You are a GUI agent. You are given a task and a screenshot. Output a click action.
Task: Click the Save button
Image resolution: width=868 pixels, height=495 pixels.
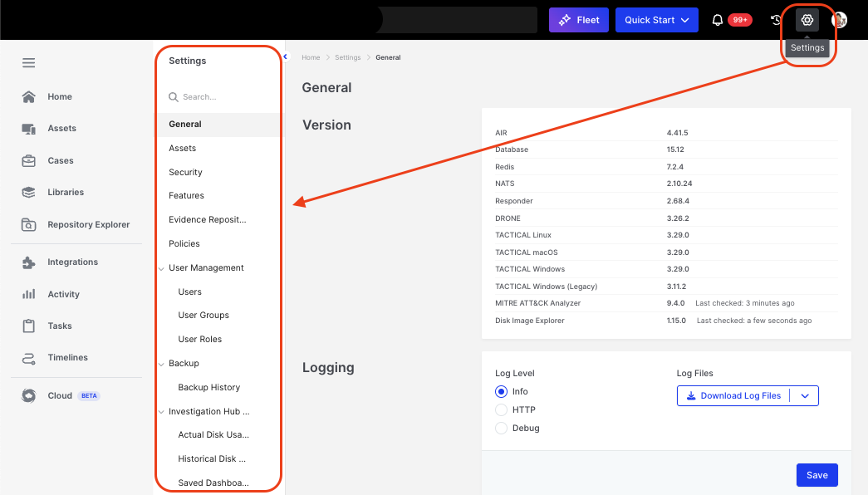[x=817, y=475]
